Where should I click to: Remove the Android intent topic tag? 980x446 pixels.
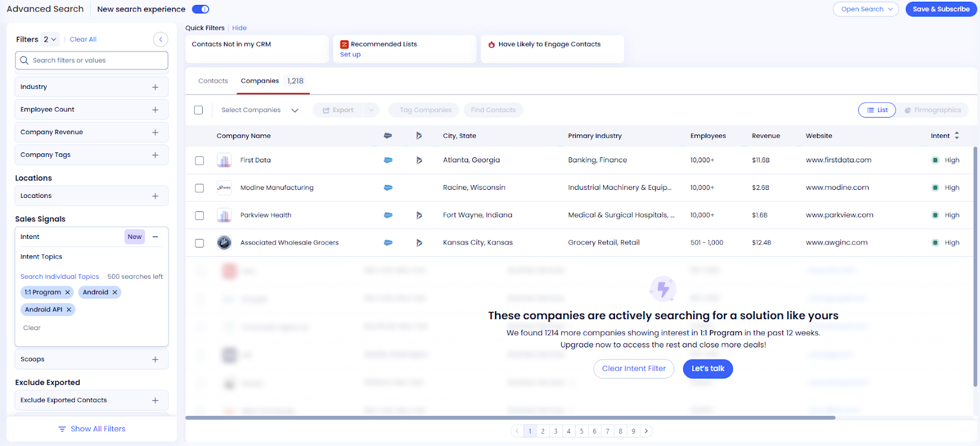tap(115, 292)
